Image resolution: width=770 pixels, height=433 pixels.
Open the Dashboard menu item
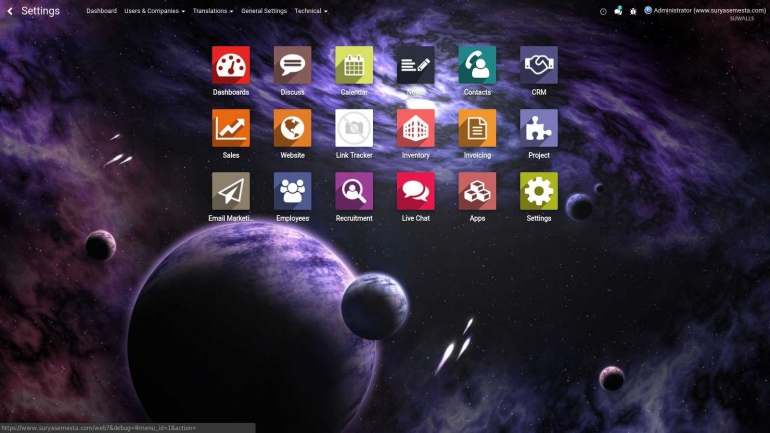click(x=102, y=11)
